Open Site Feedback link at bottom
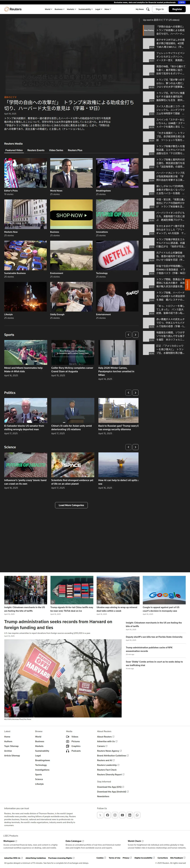This screenshot has height=868, width=190. pyautogui.click(x=178, y=858)
